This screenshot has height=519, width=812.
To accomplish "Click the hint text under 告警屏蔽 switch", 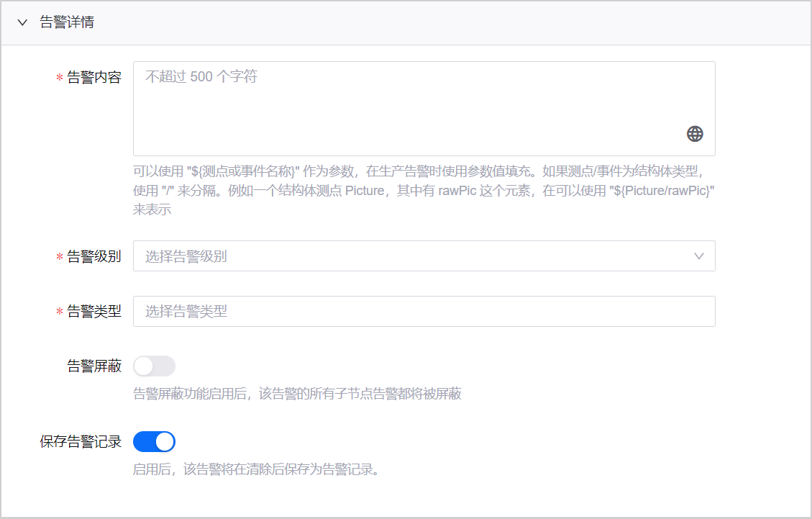I will pyautogui.click(x=297, y=394).
